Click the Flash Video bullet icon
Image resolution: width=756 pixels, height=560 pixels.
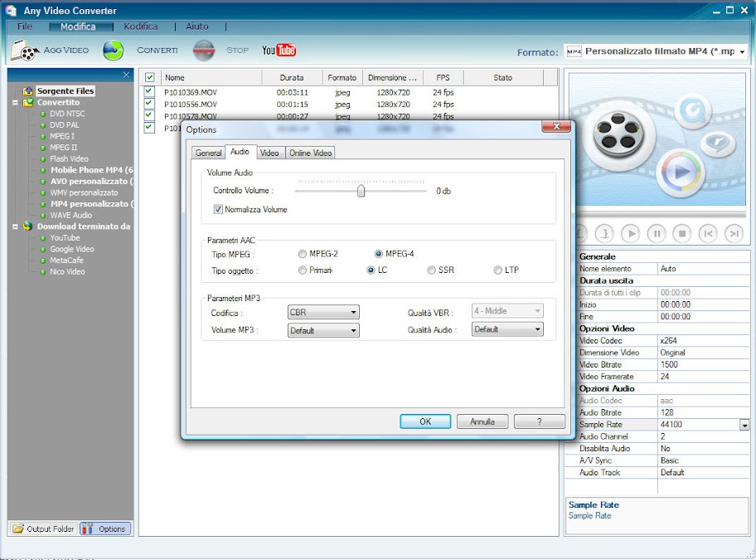[x=43, y=158]
